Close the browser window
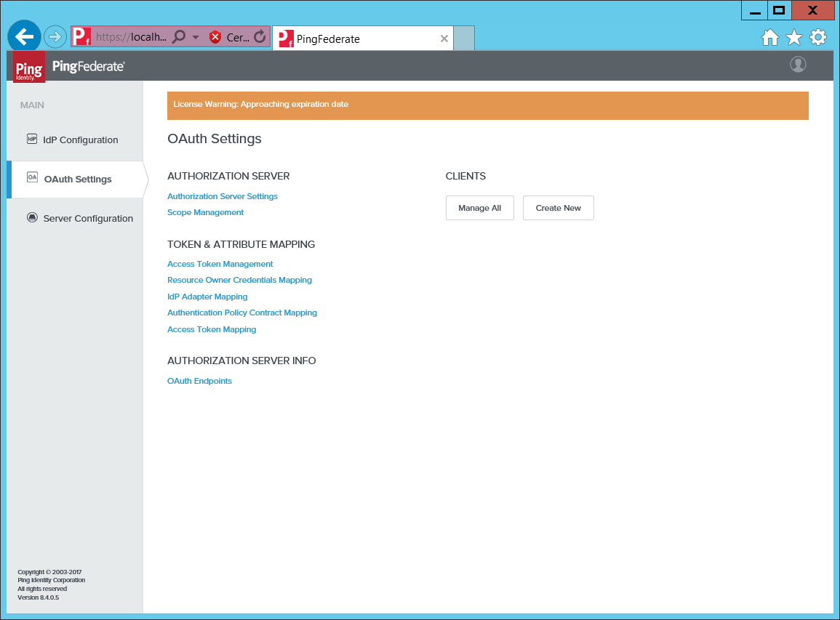This screenshot has width=840, height=620. coord(812,11)
